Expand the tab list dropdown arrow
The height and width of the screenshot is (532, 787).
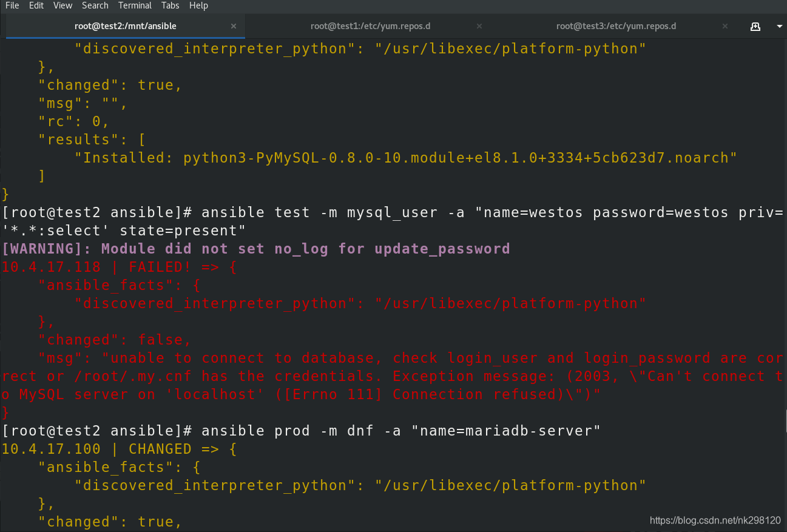click(x=780, y=26)
